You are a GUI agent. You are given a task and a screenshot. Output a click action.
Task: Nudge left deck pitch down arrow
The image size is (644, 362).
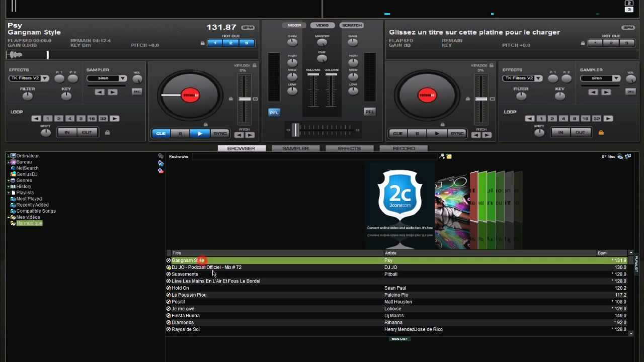point(239,135)
